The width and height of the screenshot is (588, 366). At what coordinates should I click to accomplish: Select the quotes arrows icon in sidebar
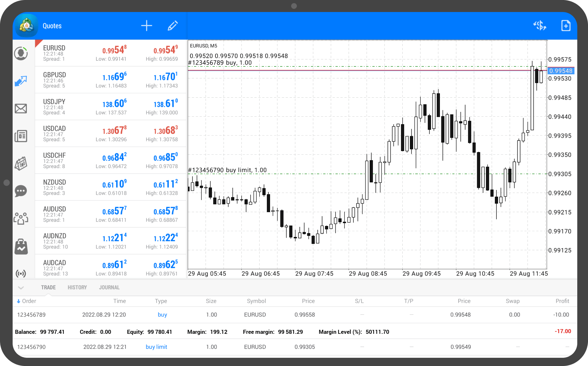coord(21,81)
